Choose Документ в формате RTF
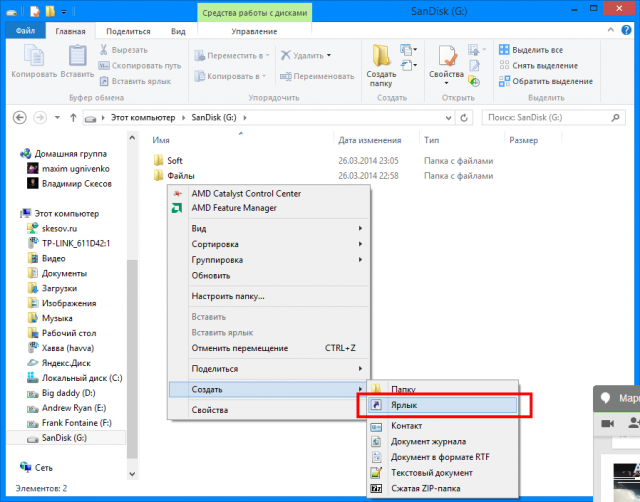Screen dimensions: 640x502 click(442, 457)
